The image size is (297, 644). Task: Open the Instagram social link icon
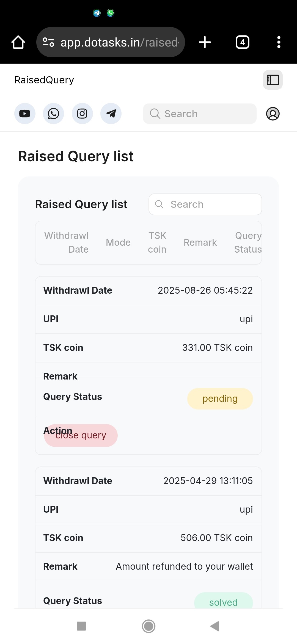click(82, 114)
